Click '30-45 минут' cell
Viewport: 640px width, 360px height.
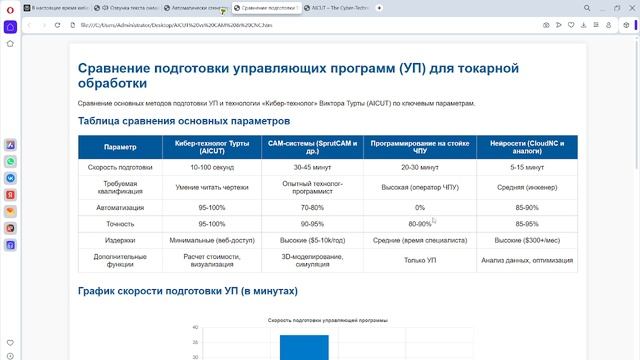[x=312, y=167]
